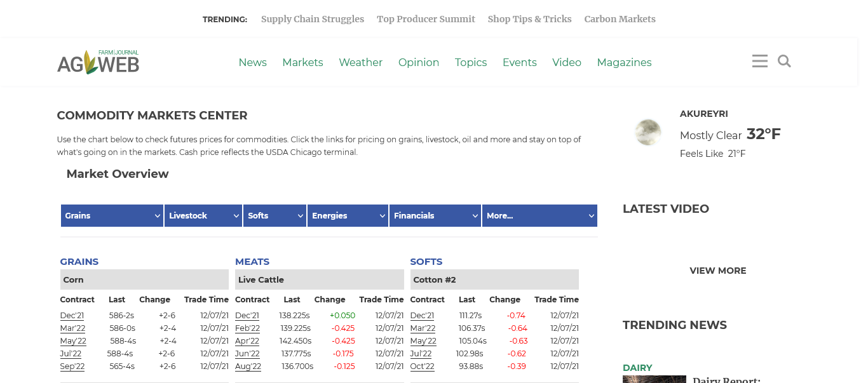The image size is (868, 383).
Task: Open the More... dropdown
Action: 539,216
